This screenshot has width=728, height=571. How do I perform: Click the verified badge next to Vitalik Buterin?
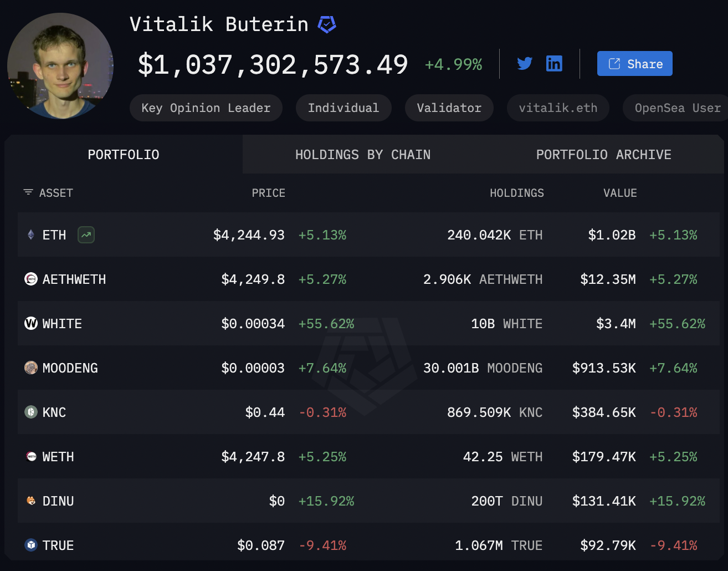(327, 24)
